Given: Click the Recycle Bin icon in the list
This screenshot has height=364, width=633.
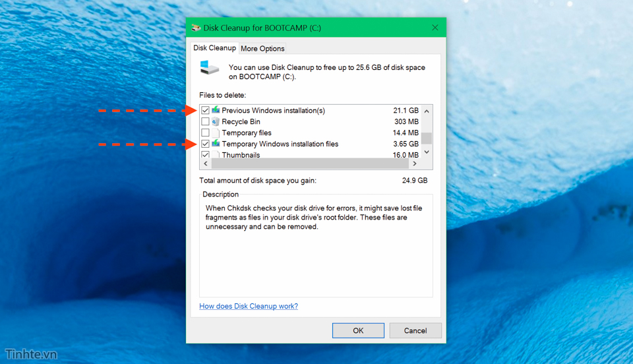Looking at the screenshot, I should (216, 121).
